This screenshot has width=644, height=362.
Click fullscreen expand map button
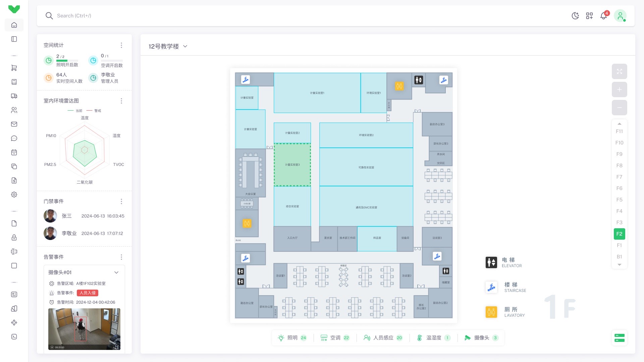click(x=619, y=71)
